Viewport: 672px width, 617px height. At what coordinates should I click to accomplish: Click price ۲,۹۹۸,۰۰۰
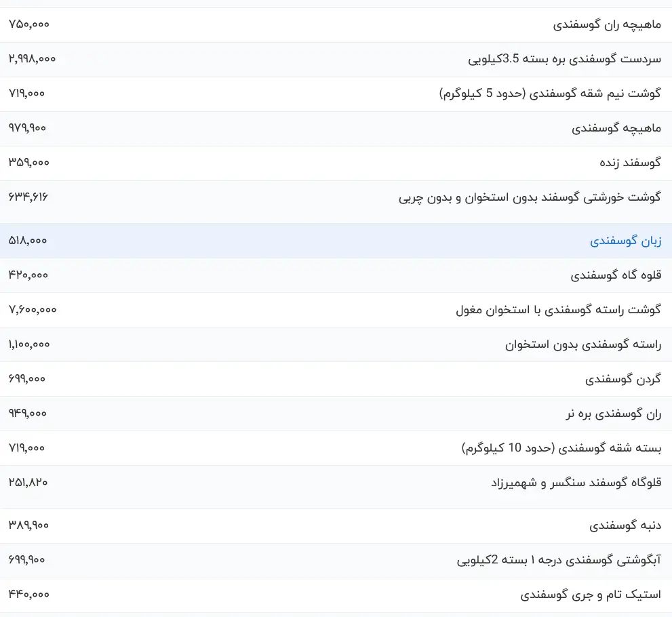click(32, 59)
